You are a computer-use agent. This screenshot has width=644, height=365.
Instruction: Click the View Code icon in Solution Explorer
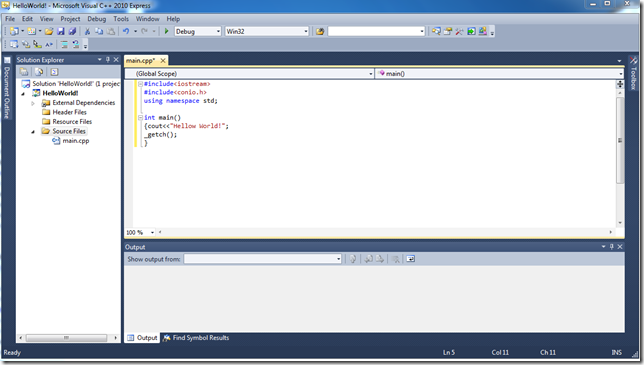[54, 72]
